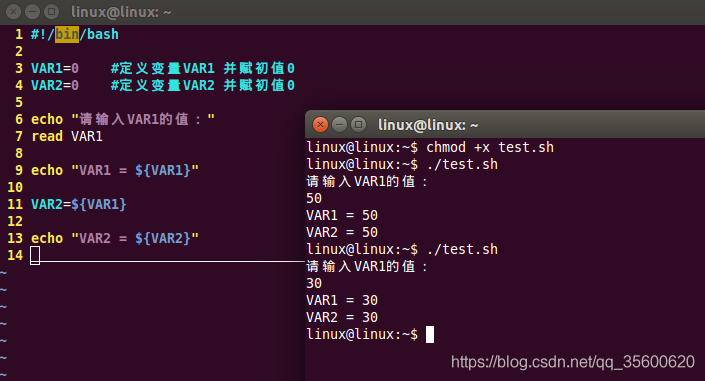Click the background terminal title bar text
Image resolution: width=705 pixels, height=381 pixels.
click(121, 12)
